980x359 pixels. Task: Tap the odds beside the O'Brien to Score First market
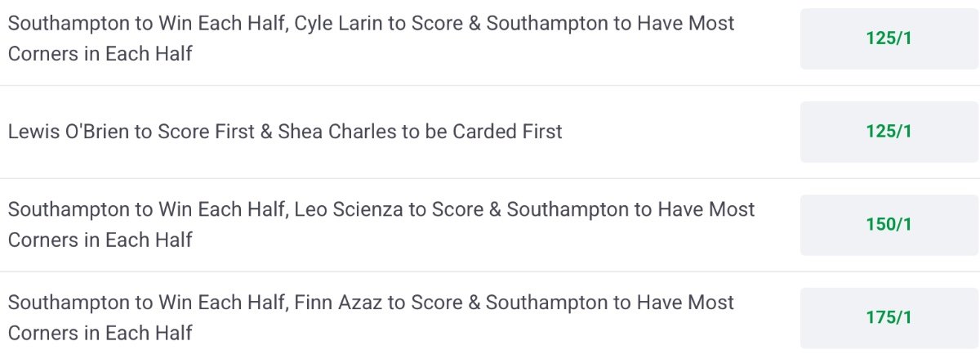pyautogui.click(x=889, y=132)
